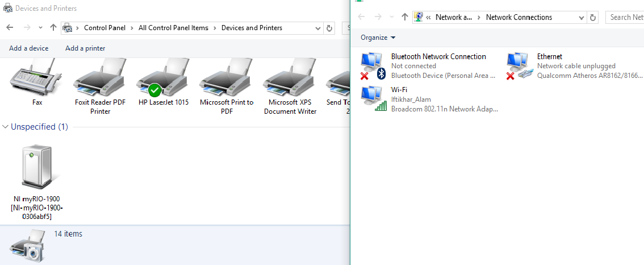
Task: Expand chevron after All Control Panel Items
Action: (x=215, y=28)
